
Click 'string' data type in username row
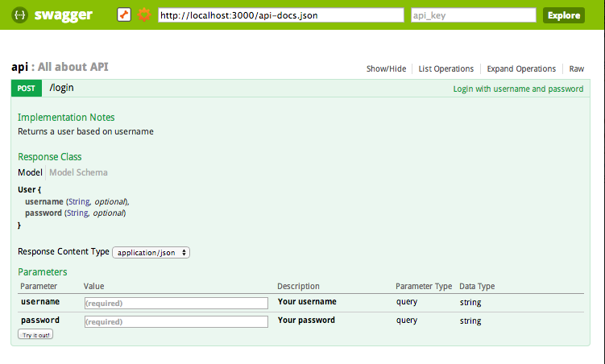[470, 302]
